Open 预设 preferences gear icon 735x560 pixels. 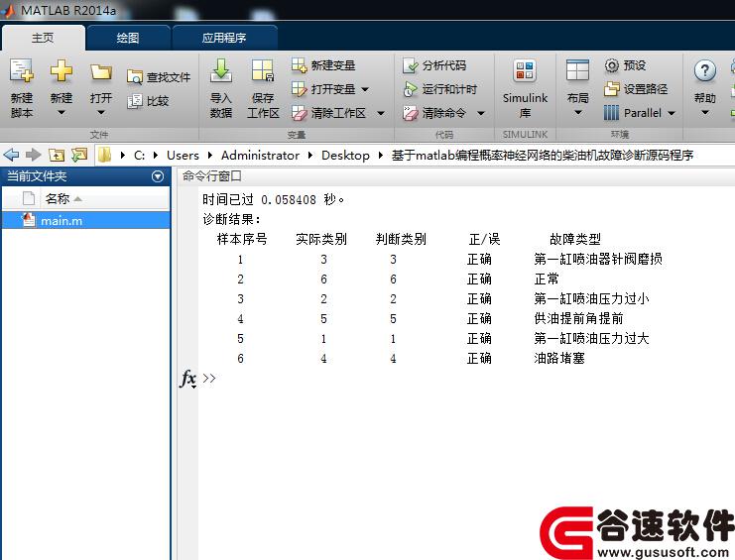612,65
